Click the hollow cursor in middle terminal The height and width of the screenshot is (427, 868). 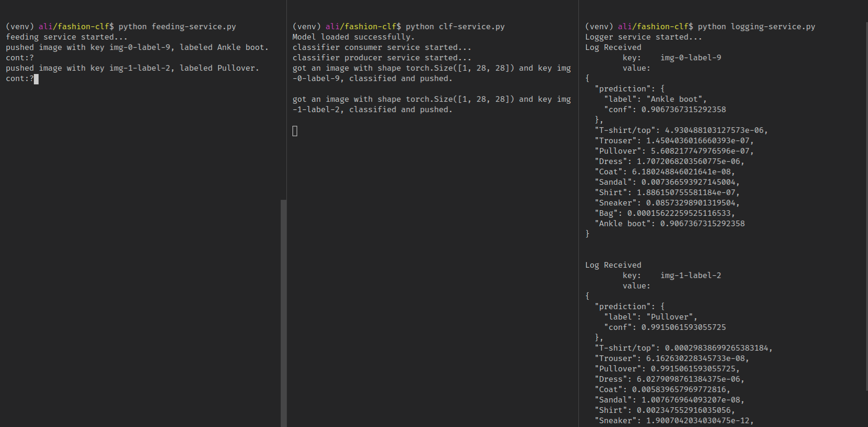(x=295, y=131)
